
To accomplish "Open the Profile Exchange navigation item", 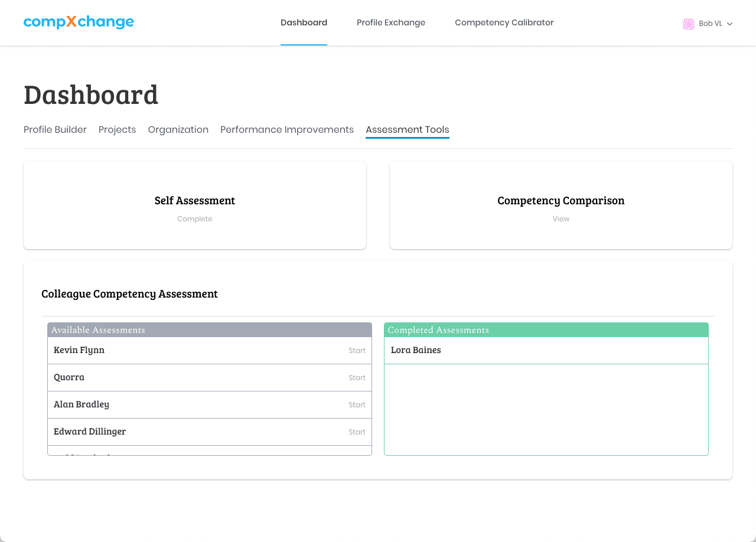I will point(390,22).
